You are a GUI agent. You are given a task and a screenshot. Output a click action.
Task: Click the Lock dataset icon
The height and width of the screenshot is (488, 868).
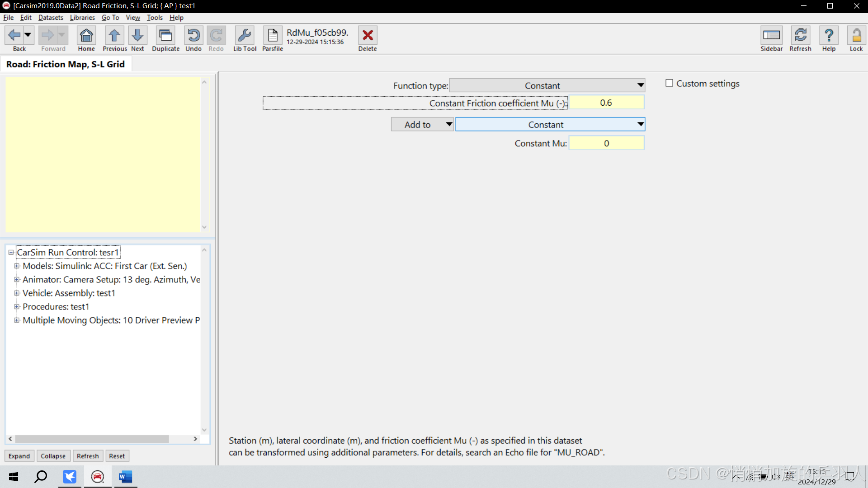click(x=856, y=36)
